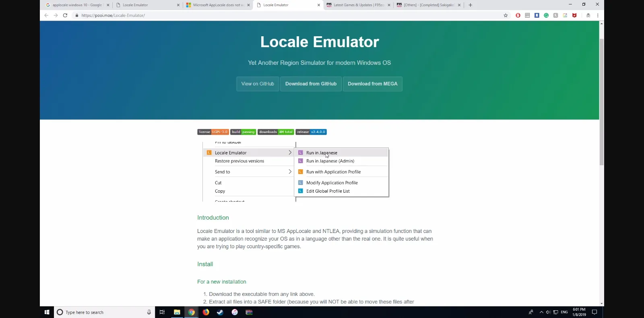
Task: Open the green Grammarly extension icon
Action: point(546,15)
